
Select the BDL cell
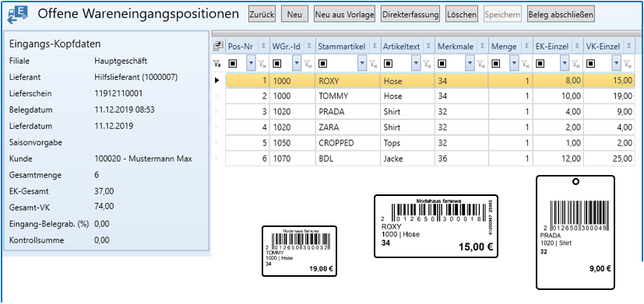pyautogui.click(x=348, y=159)
